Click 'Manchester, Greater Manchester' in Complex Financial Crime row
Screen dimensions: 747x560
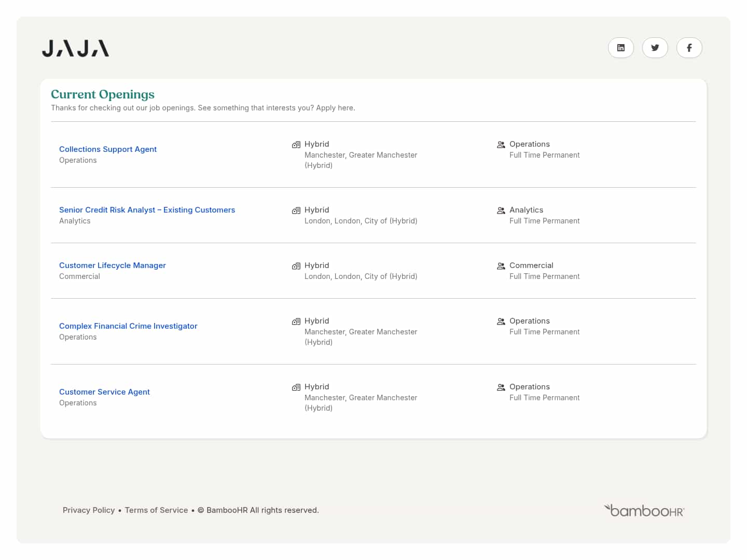pos(361,332)
